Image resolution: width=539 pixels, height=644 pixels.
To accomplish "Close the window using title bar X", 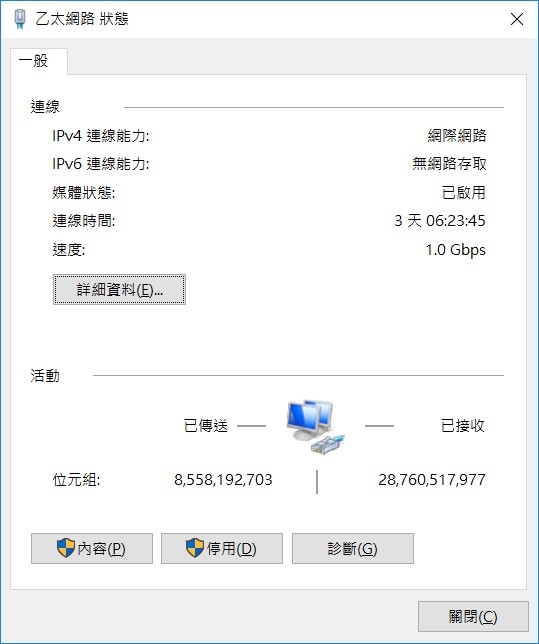I will [x=517, y=19].
